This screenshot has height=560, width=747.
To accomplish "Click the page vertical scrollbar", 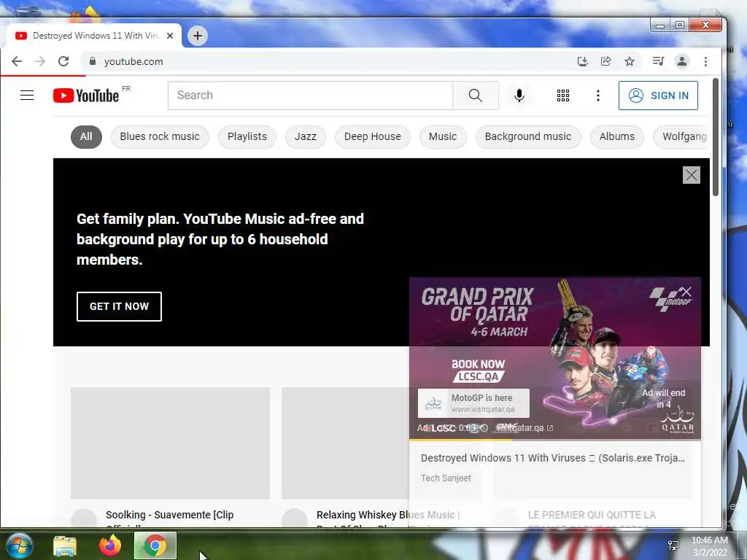I will point(715,137).
